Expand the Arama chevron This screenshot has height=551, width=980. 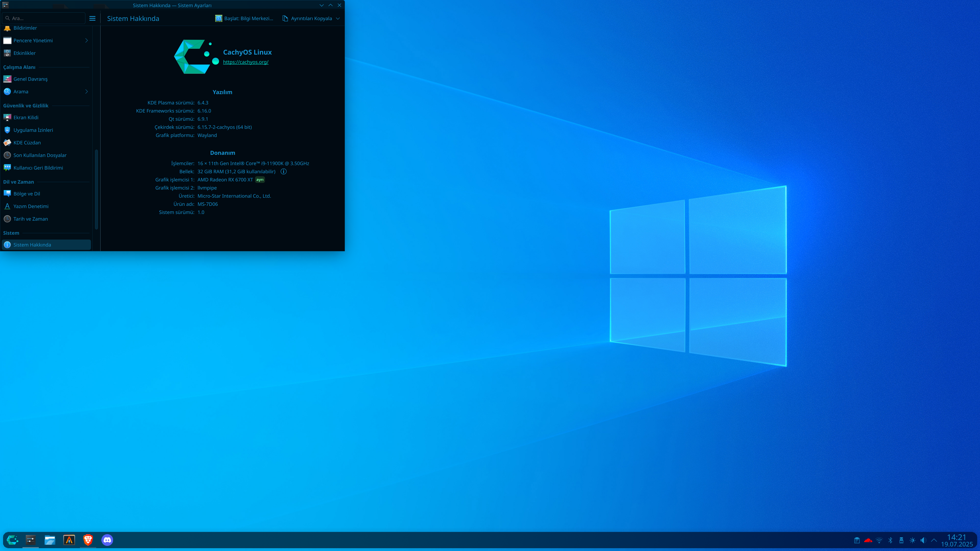(86, 92)
